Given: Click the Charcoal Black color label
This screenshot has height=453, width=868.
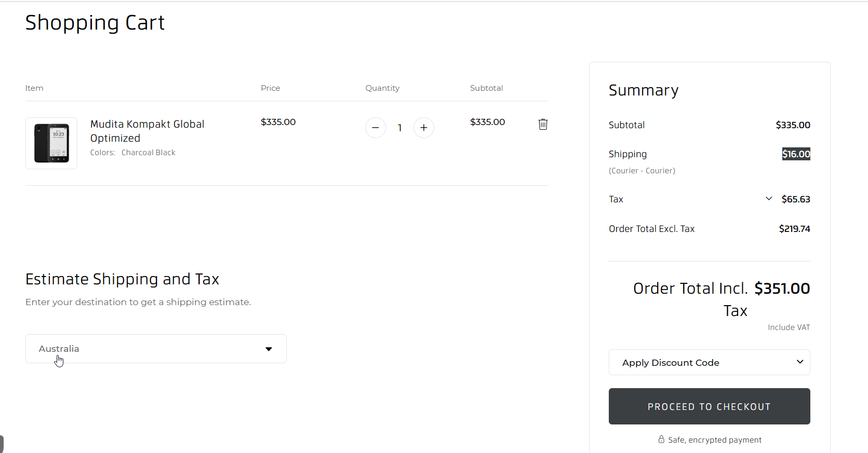Looking at the screenshot, I should 148,153.
